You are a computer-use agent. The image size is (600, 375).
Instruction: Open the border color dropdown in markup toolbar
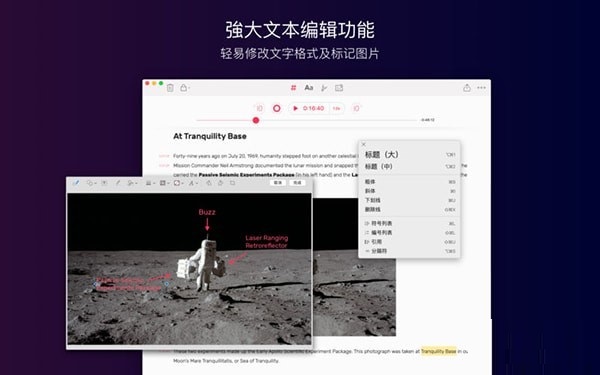(x=164, y=183)
